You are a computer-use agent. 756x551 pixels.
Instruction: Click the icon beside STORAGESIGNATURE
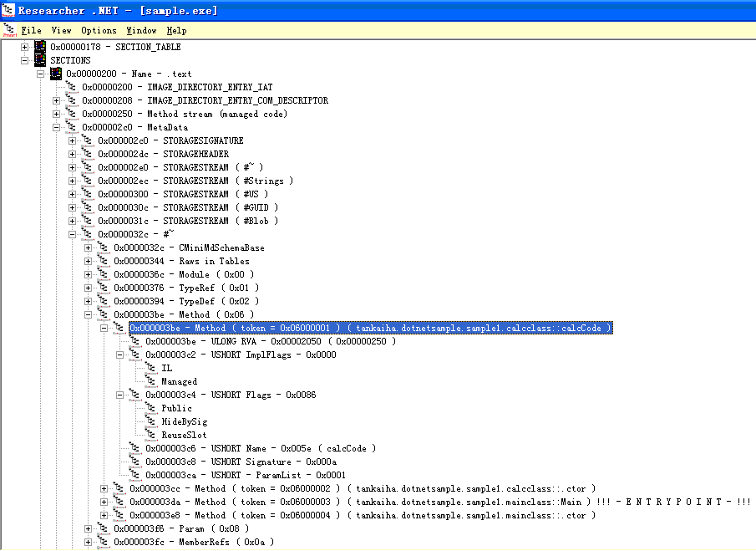point(88,140)
